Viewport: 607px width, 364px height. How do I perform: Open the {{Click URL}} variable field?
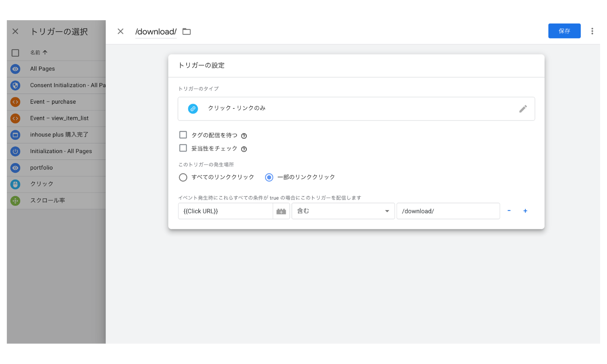[x=225, y=211]
